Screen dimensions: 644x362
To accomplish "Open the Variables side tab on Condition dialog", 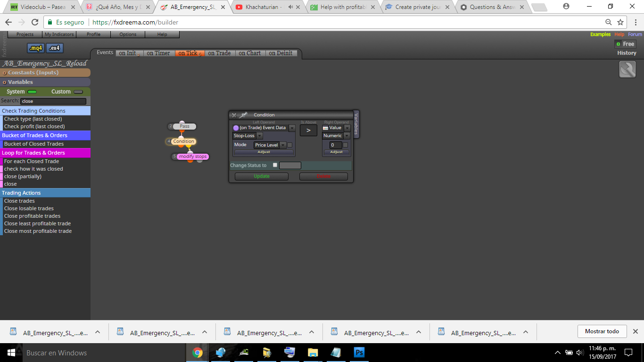I will pyautogui.click(x=356, y=124).
